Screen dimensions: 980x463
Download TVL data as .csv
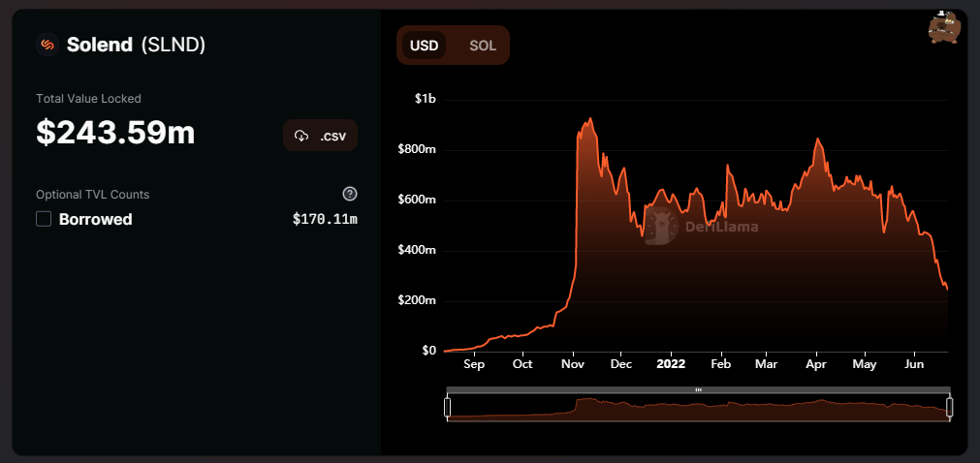pyautogui.click(x=320, y=136)
